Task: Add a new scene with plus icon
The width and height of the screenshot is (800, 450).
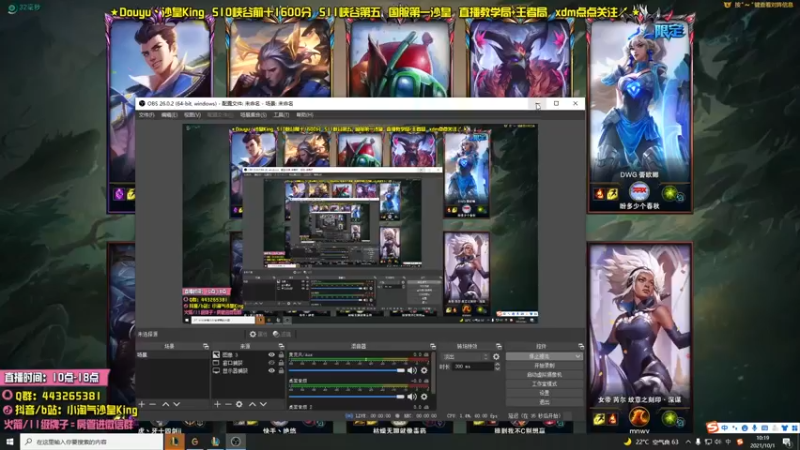Action: 142,404
